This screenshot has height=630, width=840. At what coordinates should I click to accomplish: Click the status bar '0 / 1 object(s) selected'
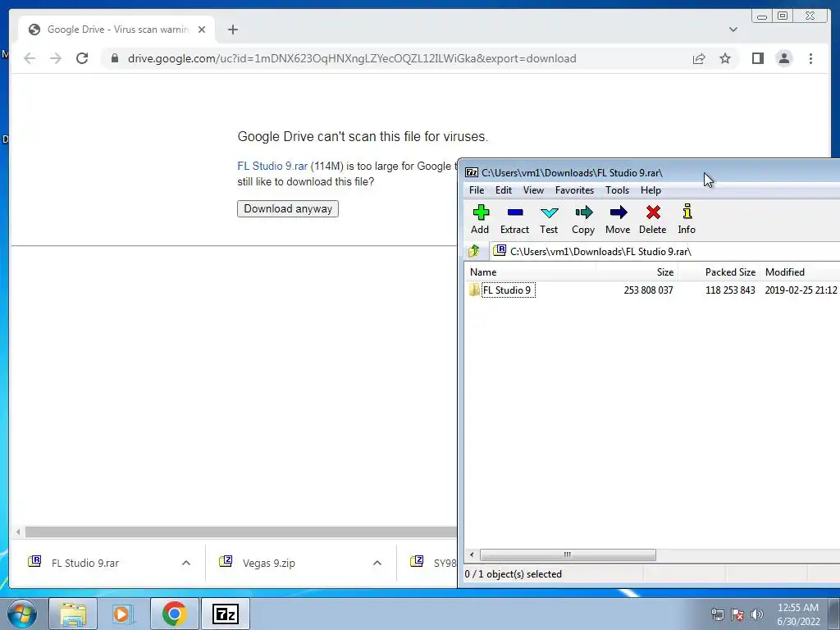(514, 573)
